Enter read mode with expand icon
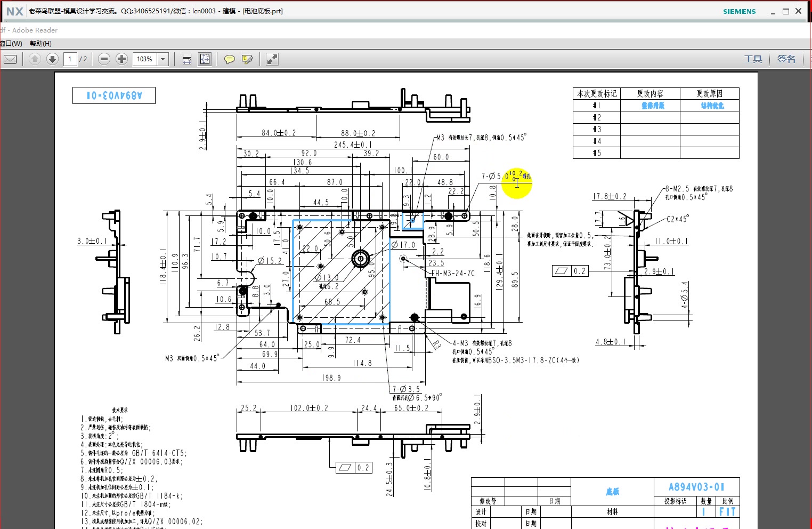Viewport: 812px width, 529px height. pos(272,59)
